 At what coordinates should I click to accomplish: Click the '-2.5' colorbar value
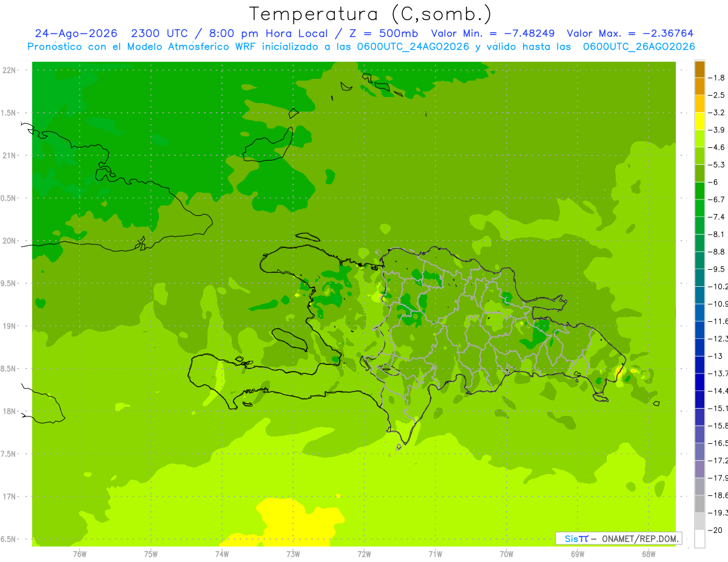coord(716,95)
